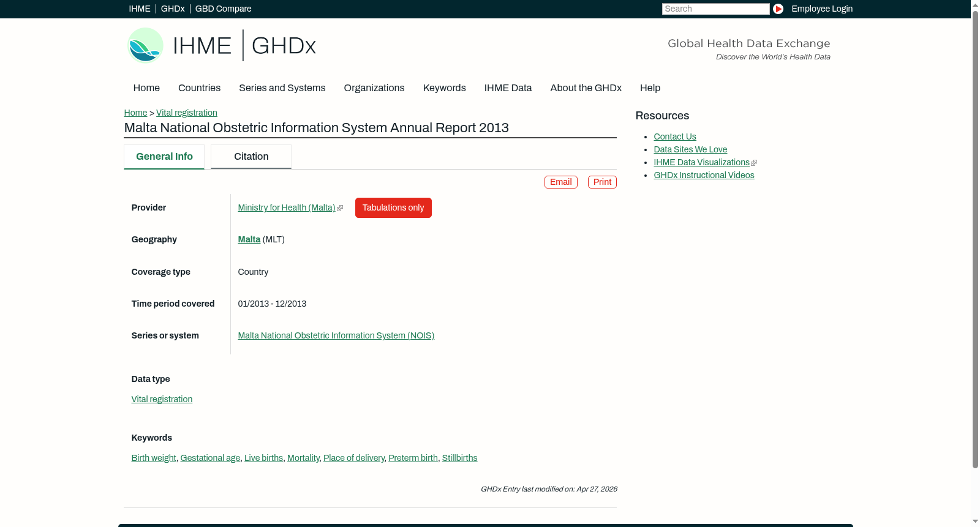
Task: Click the '(MLT)' country code text
Action: click(x=273, y=239)
